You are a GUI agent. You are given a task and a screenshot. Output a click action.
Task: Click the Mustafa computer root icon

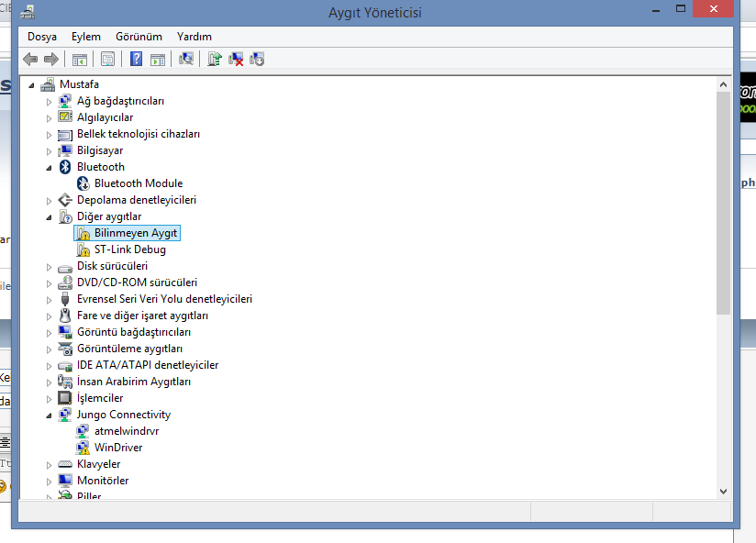click(x=48, y=84)
